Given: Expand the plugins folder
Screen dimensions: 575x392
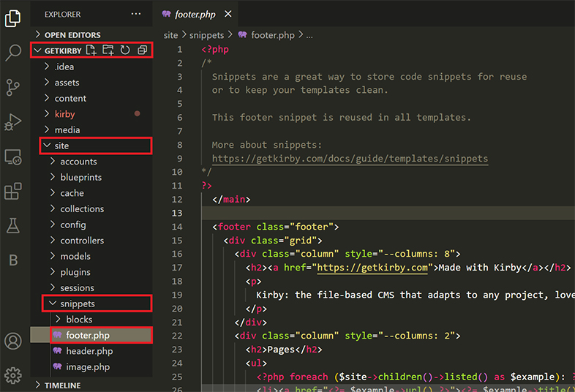Looking at the screenshot, I should (91, 272).
